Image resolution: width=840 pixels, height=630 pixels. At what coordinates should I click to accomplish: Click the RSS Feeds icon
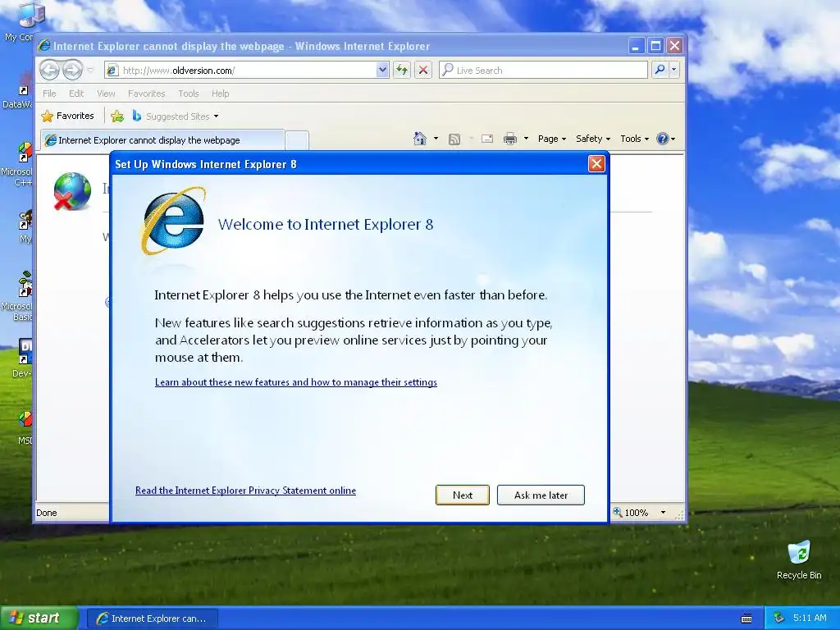click(454, 139)
